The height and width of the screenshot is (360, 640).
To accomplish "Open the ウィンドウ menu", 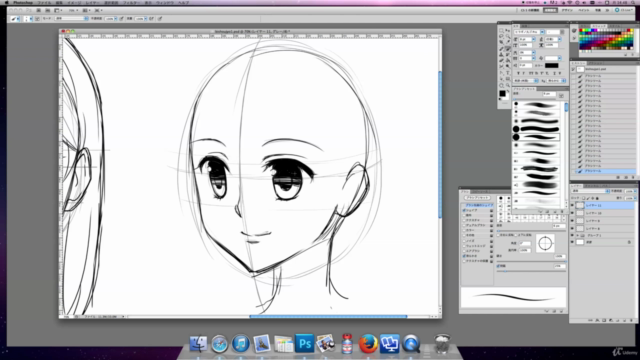I will [x=165, y=2].
